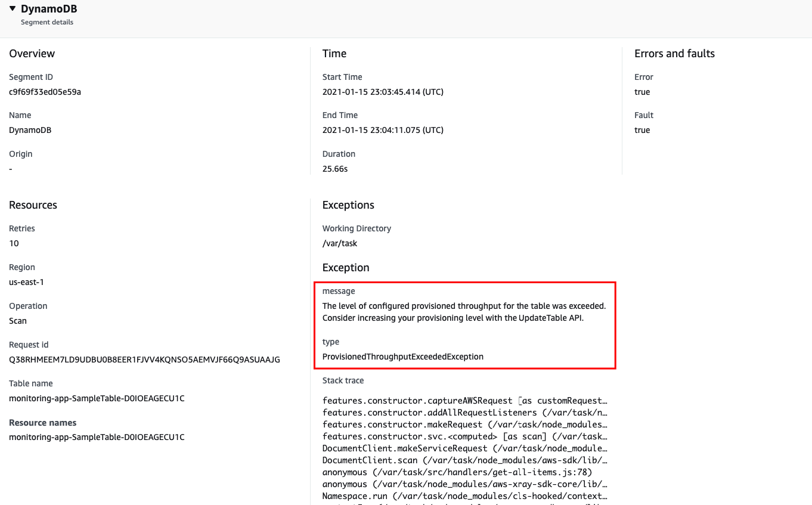Select the type ProvisionedThroughputExceededException
This screenshot has width=812, height=505.
tap(403, 357)
